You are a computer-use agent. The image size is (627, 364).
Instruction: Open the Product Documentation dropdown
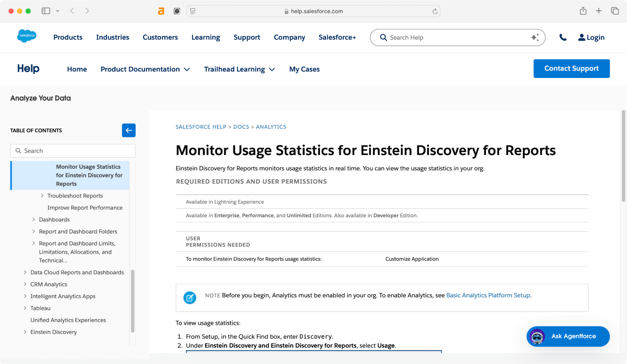point(145,69)
